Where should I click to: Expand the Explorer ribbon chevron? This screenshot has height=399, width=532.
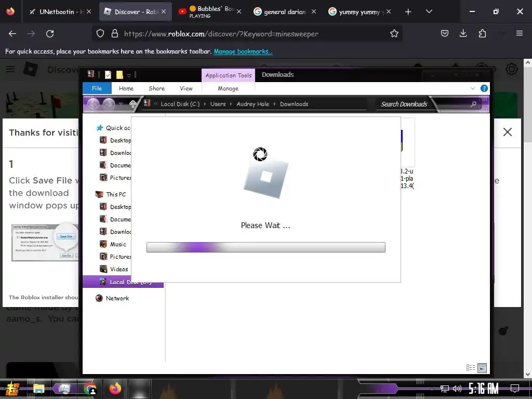pyautogui.click(x=473, y=88)
